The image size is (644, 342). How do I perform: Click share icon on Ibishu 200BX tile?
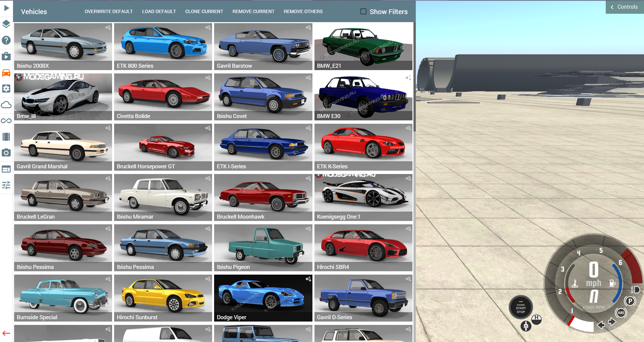pyautogui.click(x=108, y=27)
